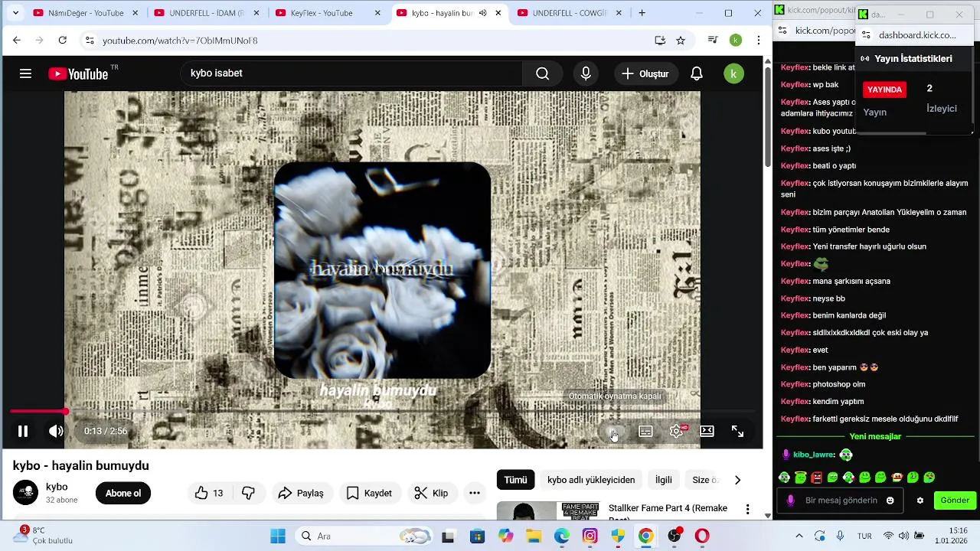Start voice search with microphone icon
Image resolution: width=980 pixels, height=551 pixels.
[586, 73]
